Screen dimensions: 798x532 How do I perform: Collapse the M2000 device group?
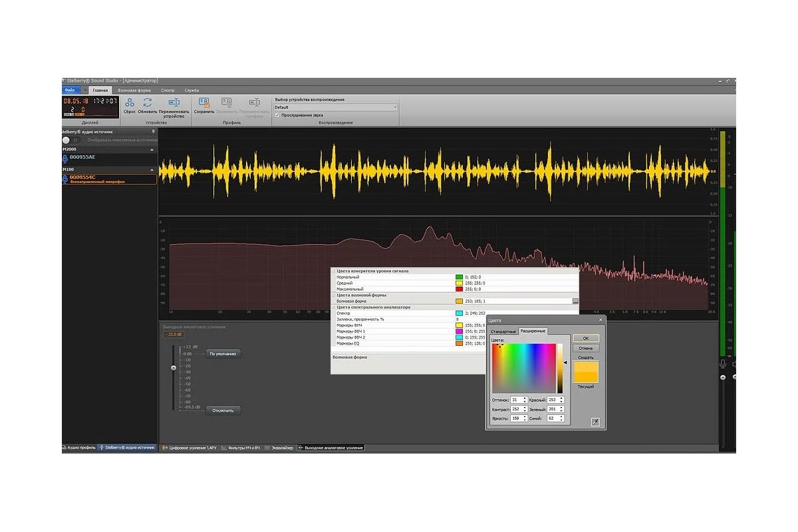151,150
